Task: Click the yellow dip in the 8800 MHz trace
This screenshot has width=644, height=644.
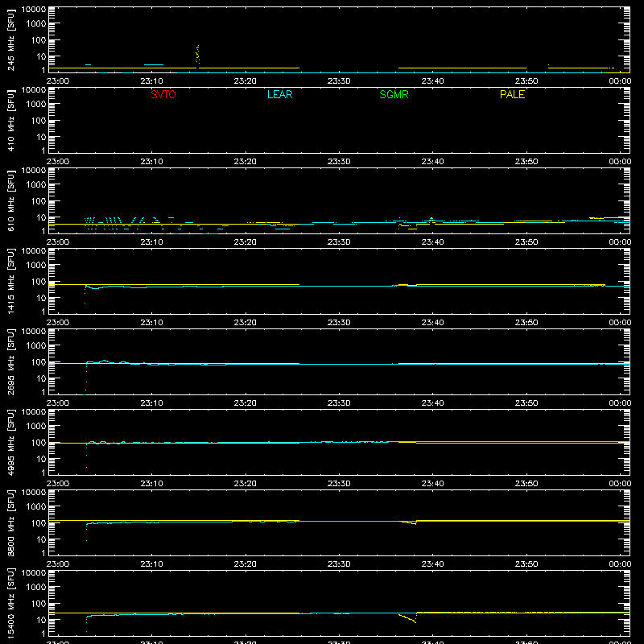Action: coord(409,522)
